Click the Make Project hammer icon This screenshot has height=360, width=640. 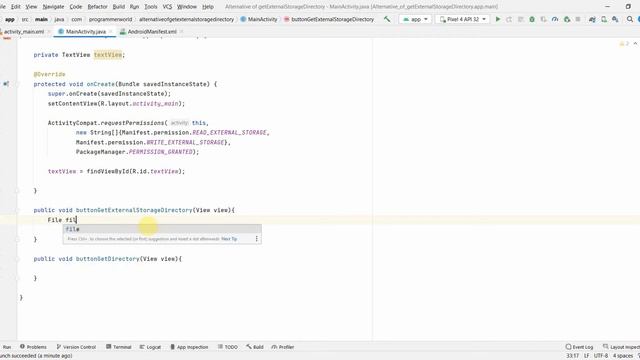click(387, 19)
